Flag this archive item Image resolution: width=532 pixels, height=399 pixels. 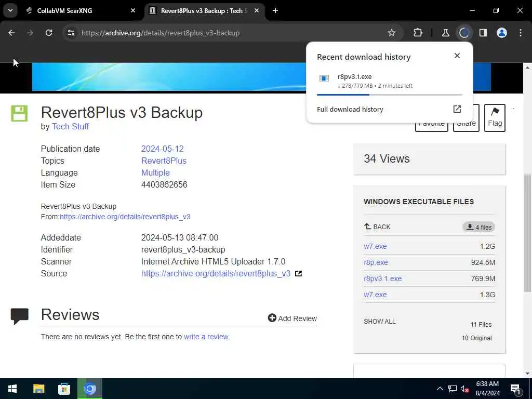[495, 118]
